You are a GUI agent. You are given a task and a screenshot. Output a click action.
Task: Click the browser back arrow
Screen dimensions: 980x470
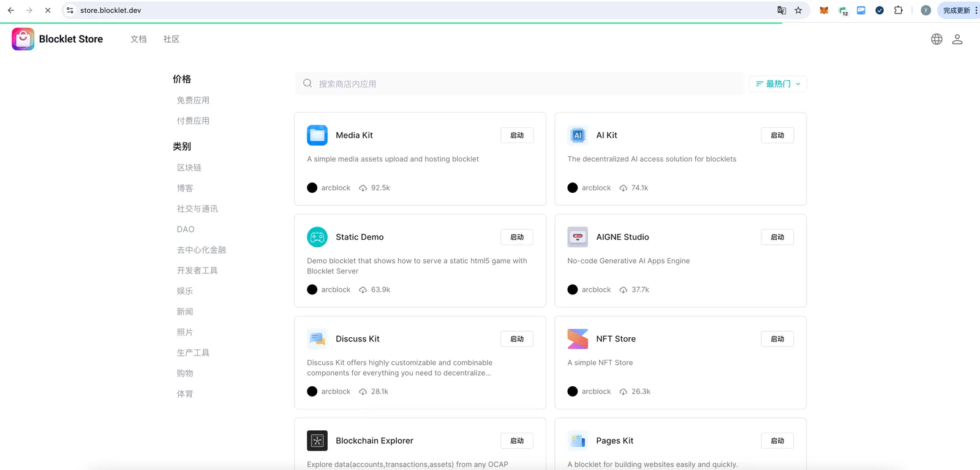[x=11, y=10]
